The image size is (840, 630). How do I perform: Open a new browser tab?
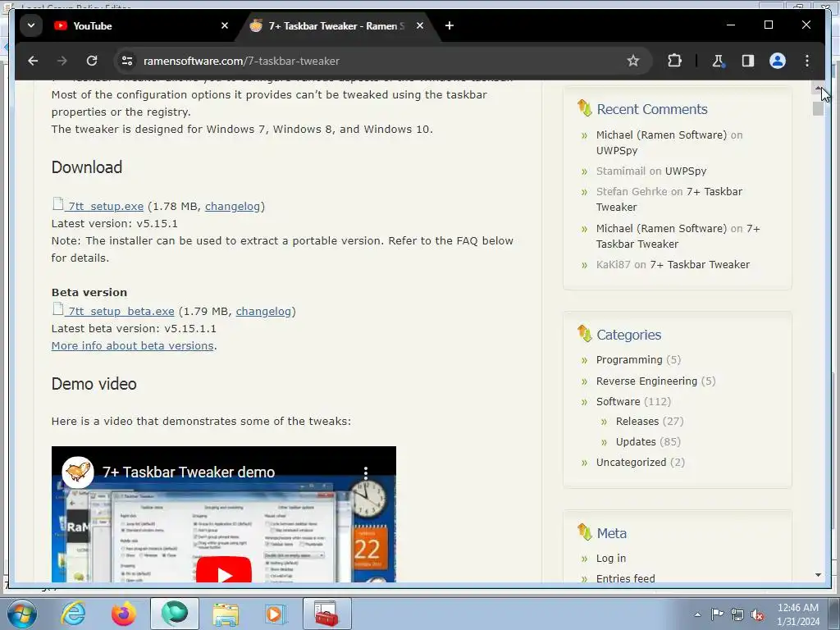[x=450, y=25]
